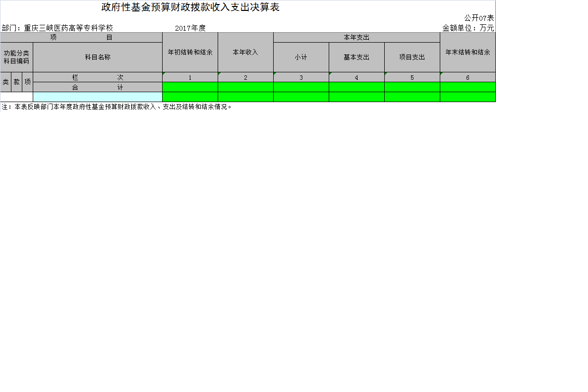The image size is (588, 392).
Task: Select the 金额单位:万元 label
Action: [468, 28]
